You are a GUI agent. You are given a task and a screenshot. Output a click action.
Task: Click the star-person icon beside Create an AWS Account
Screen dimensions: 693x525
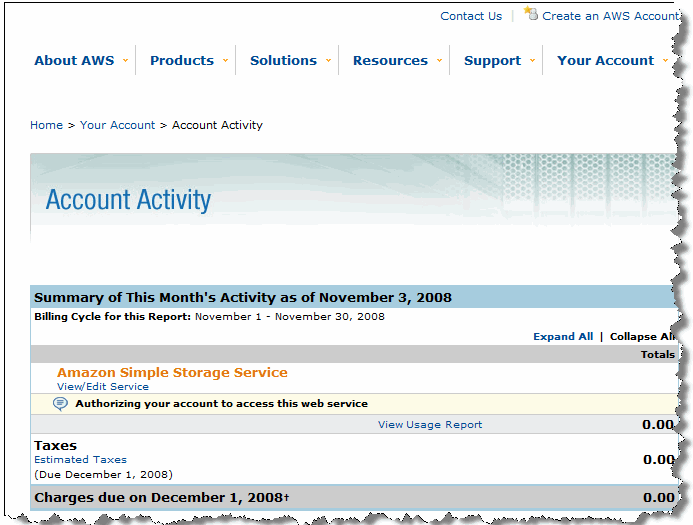(x=531, y=13)
